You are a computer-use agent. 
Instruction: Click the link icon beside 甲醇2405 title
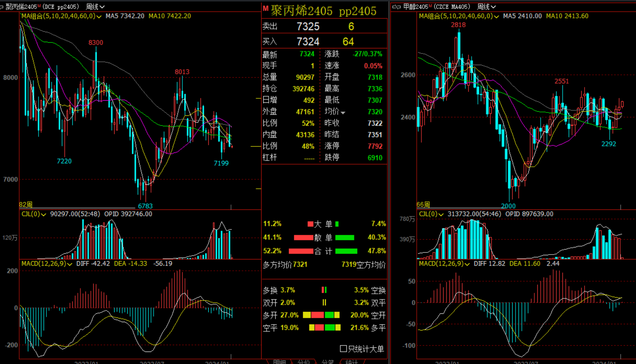(x=396, y=7)
